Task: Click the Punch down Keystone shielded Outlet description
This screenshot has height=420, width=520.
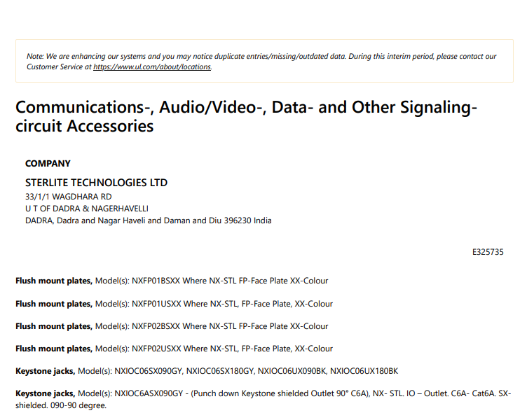Action: [280, 393]
